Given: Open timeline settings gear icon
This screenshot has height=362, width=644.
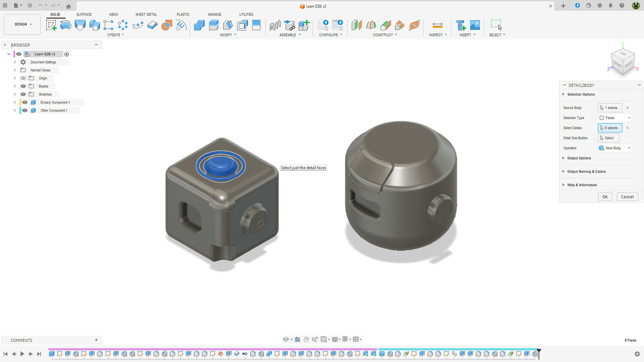Looking at the screenshot, I should [637, 354].
